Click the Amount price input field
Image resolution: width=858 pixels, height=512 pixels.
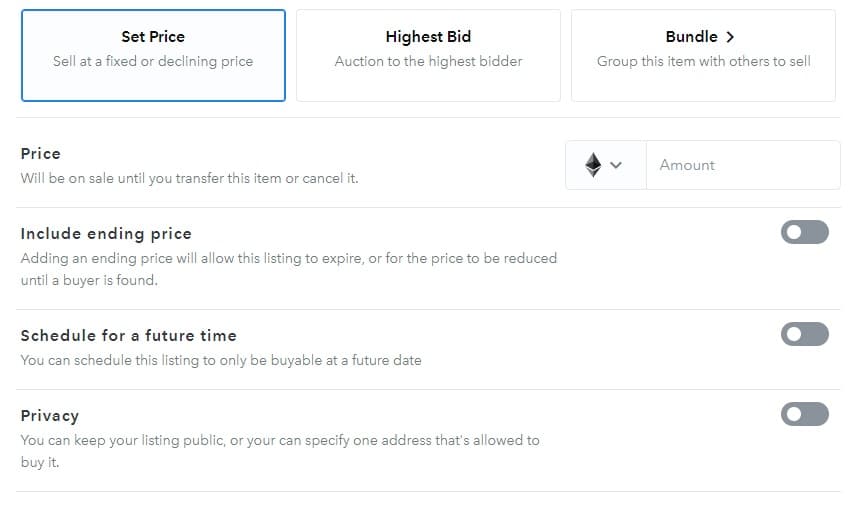click(742, 165)
